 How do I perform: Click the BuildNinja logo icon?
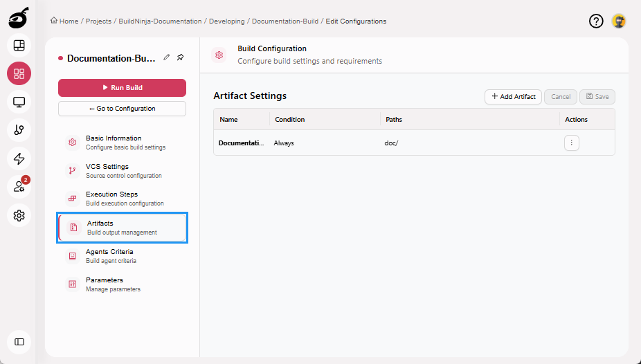click(x=19, y=19)
